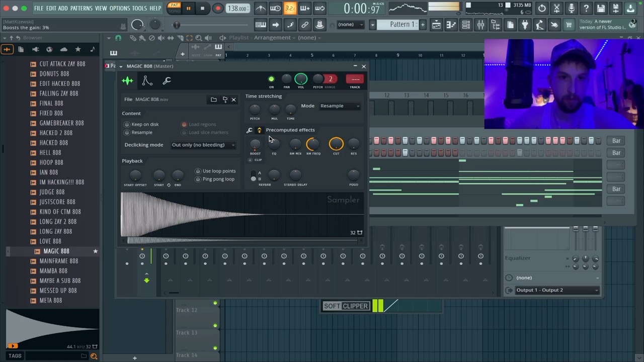Click the recording microphone icon

click(572, 8)
